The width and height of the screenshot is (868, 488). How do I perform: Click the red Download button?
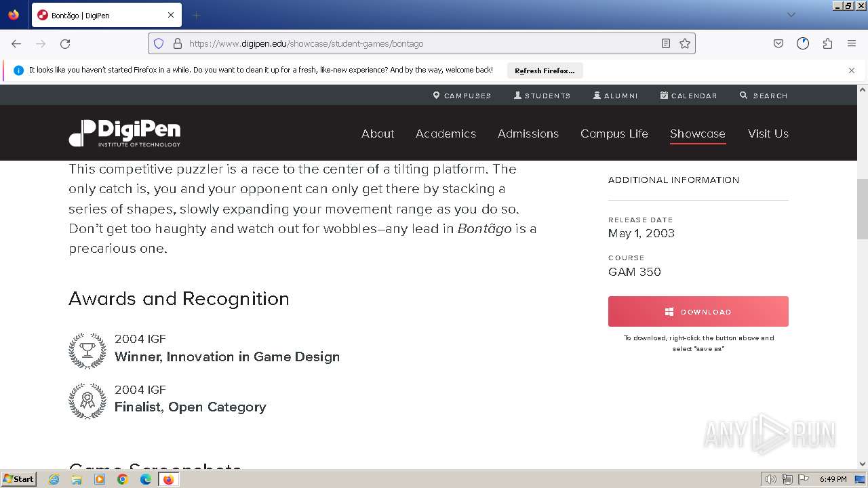(x=698, y=312)
